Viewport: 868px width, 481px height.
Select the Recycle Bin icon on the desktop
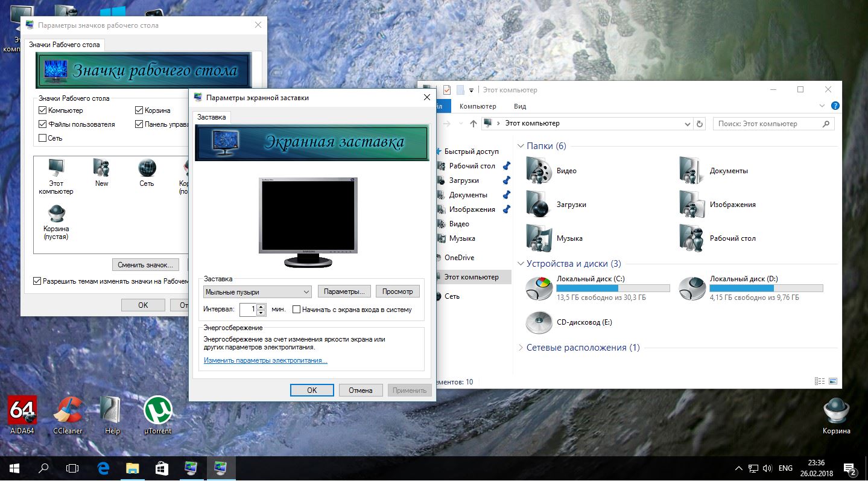(x=836, y=412)
